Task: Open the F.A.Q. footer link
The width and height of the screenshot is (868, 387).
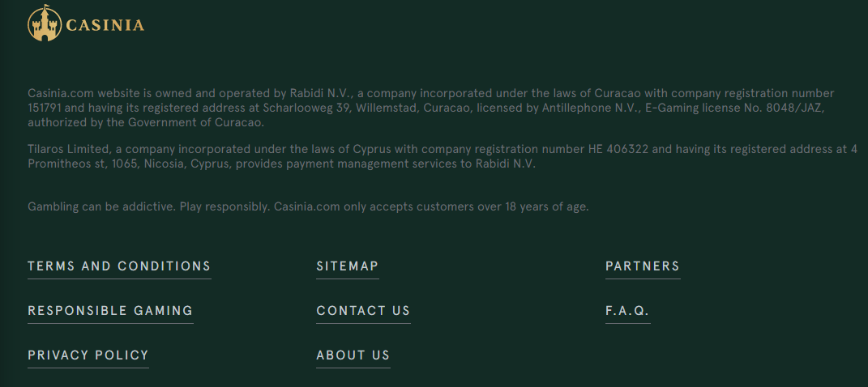Action: point(627,311)
